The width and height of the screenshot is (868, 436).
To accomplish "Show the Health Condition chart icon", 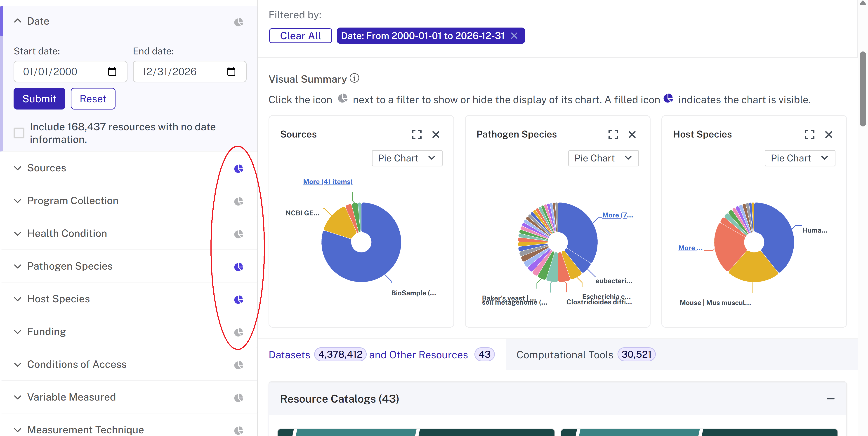I will [238, 234].
